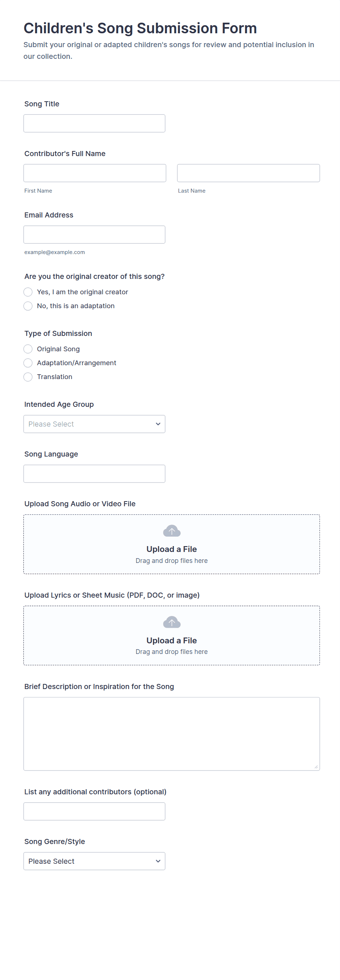Click the Brief Description text area
The image size is (340, 980).
(x=171, y=734)
